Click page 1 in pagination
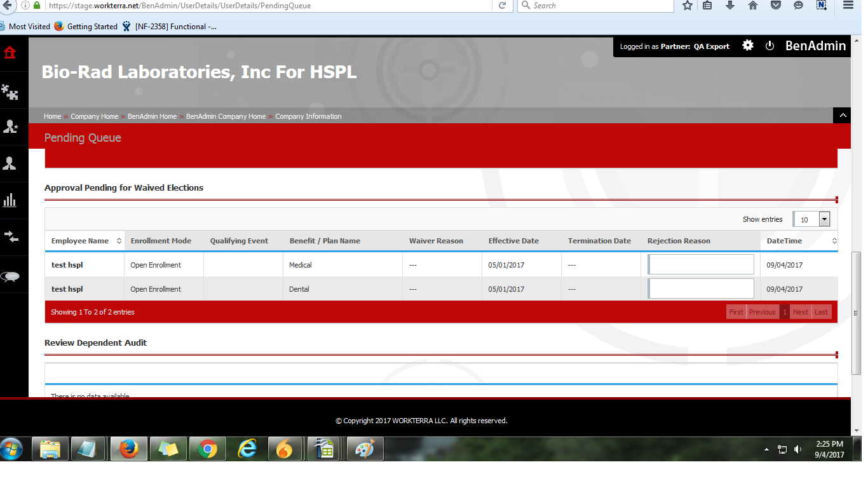 (x=785, y=312)
